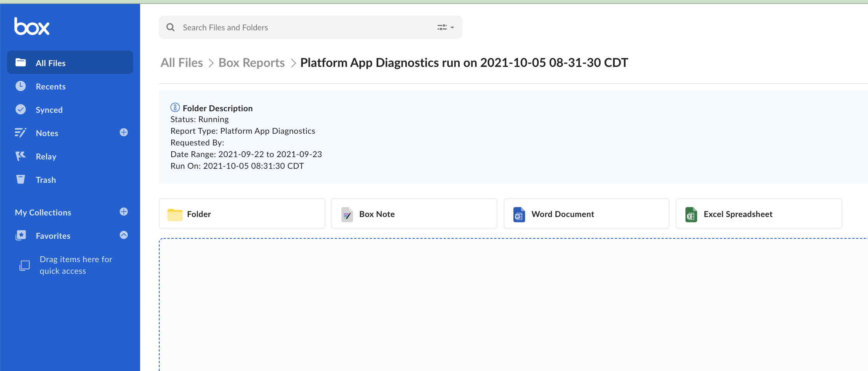Open Box Reports from the breadcrumb
Viewport: 868px width, 371px height.
[x=251, y=62]
